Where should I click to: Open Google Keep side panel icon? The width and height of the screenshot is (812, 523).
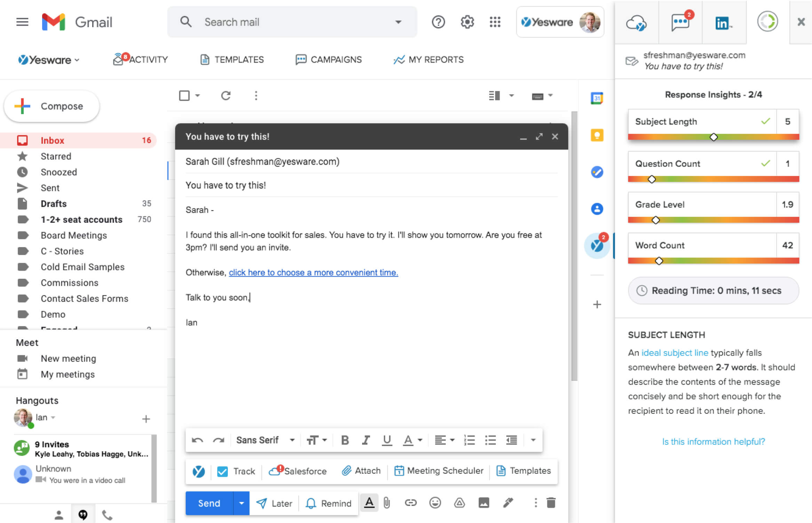click(x=597, y=135)
